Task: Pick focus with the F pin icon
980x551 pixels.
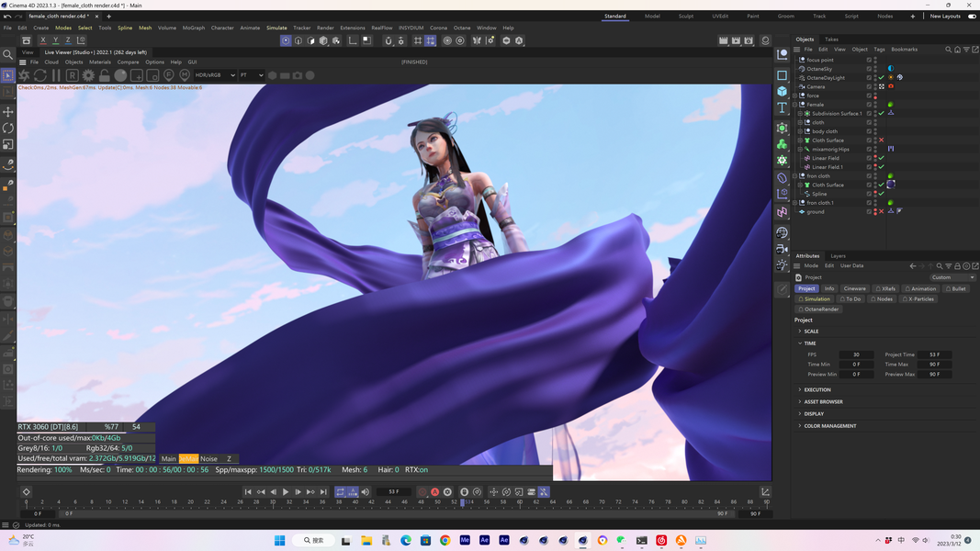Action: click(x=169, y=75)
